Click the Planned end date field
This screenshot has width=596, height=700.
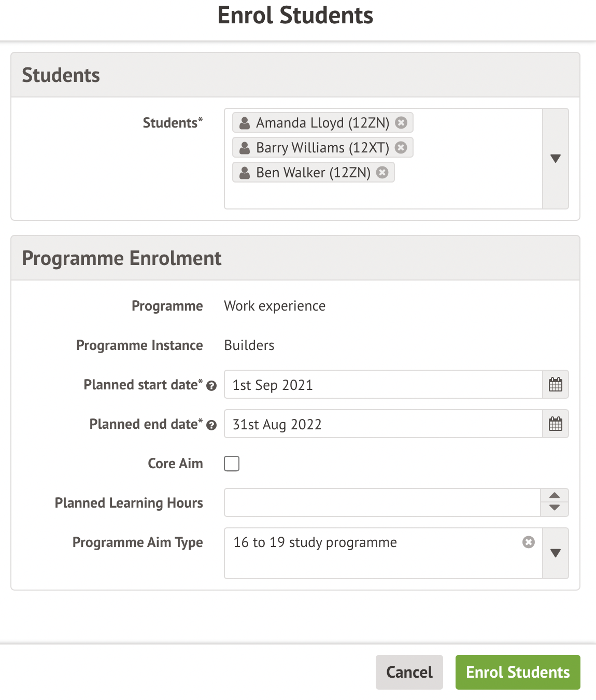[384, 424]
